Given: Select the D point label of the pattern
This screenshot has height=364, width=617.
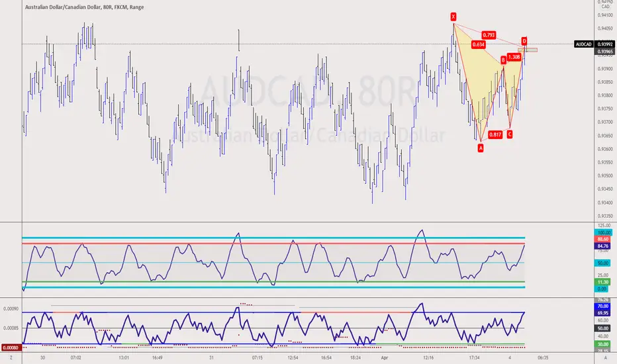Looking at the screenshot, I should click(524, 41).
